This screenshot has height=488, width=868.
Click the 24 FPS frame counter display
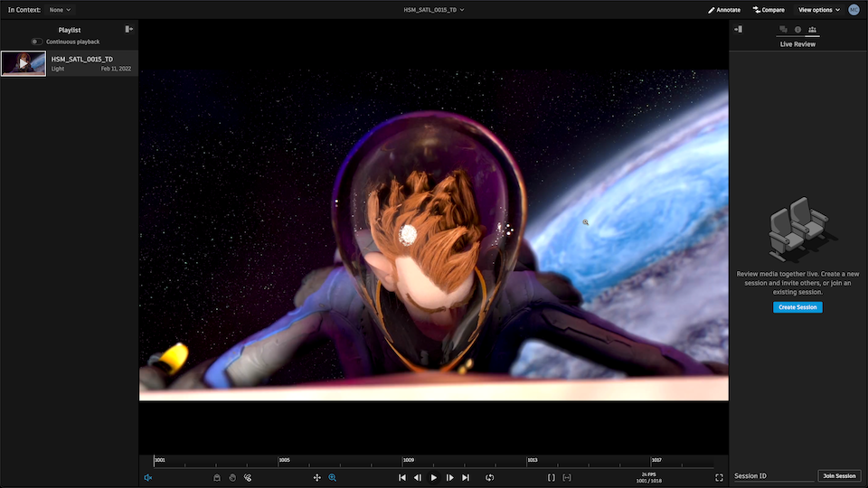[649, 477]
